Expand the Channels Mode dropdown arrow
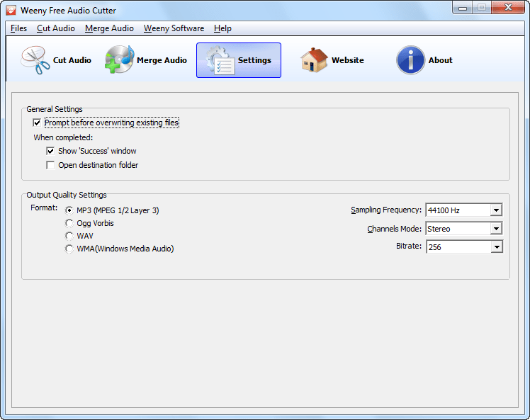Screen dimensions: 530x420 click(496, 229)
